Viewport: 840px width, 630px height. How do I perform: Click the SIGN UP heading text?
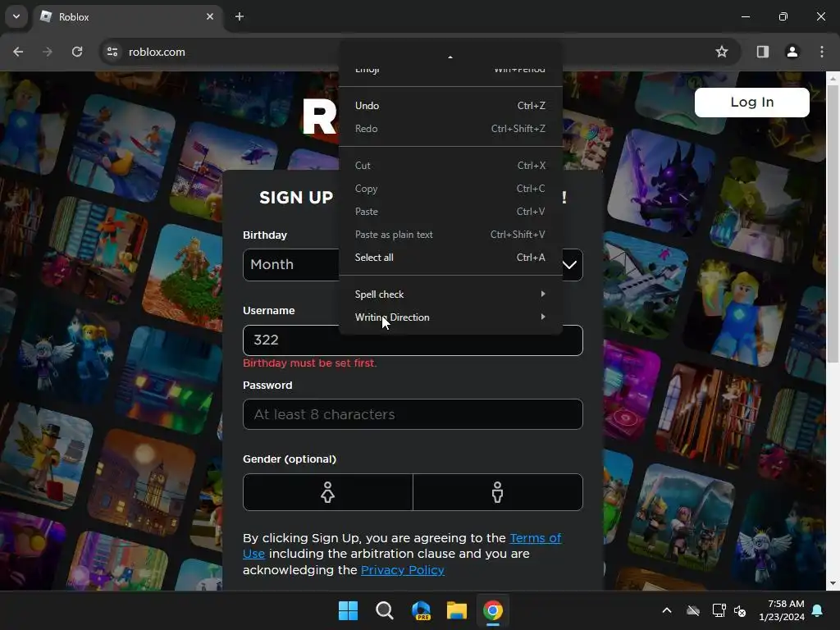pyautogui.click(x=296, y=198)
